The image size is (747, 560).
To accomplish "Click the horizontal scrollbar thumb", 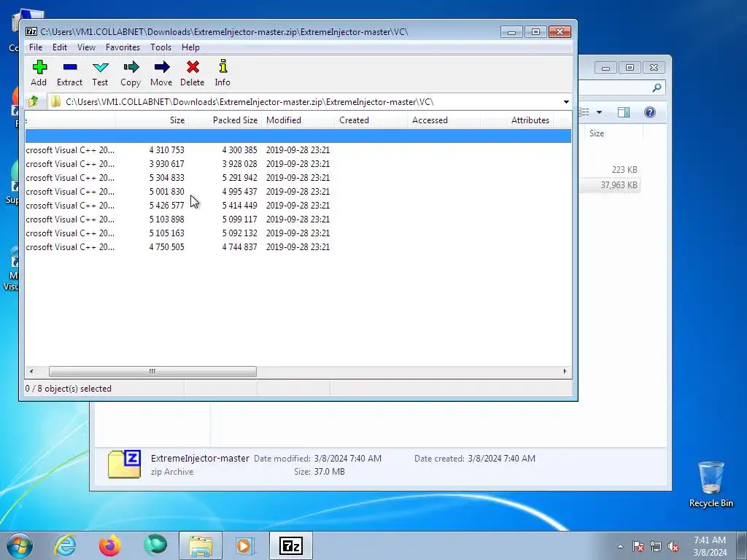I will click(152, 371).
